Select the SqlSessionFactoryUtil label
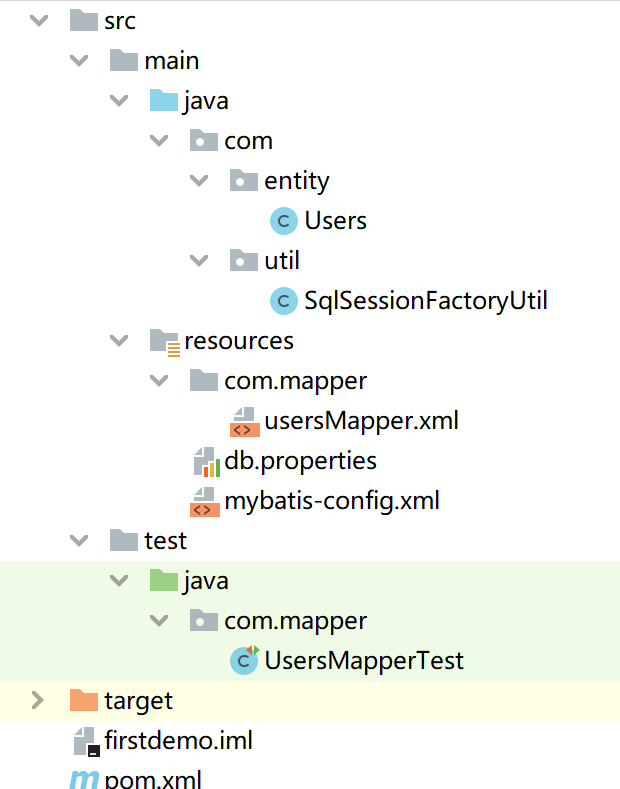The width and height of the screenshot is (620, 789). (426, 301)
